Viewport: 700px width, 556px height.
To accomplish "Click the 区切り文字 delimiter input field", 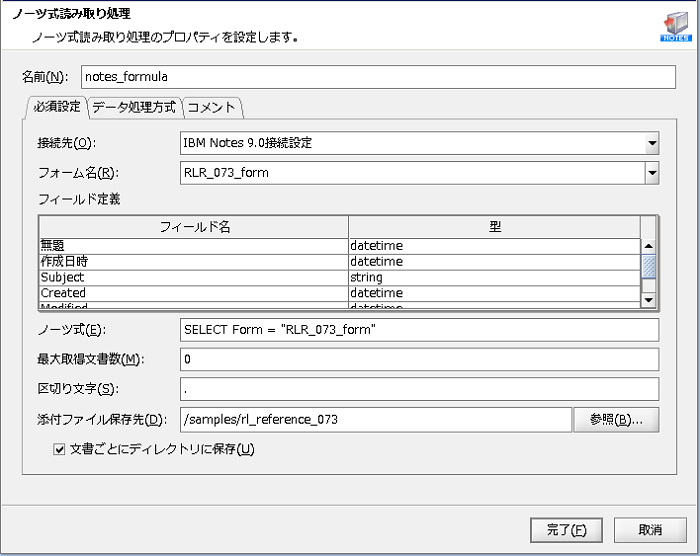I will pyautogui.click(x=419, y=389).
